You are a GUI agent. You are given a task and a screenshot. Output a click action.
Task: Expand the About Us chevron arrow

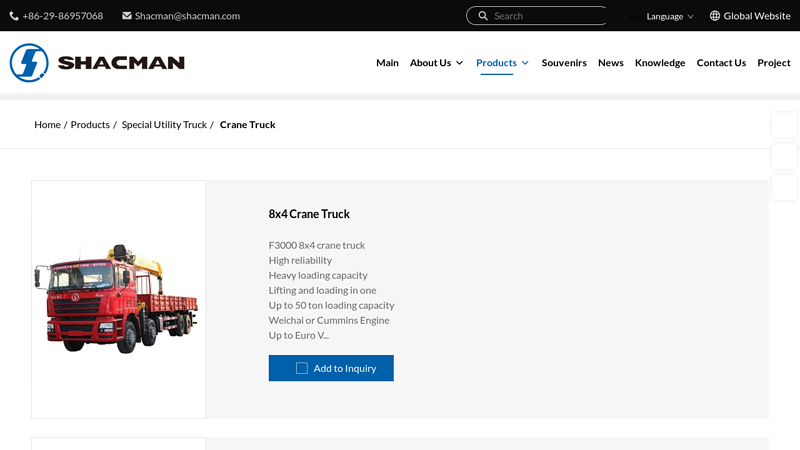459,63
